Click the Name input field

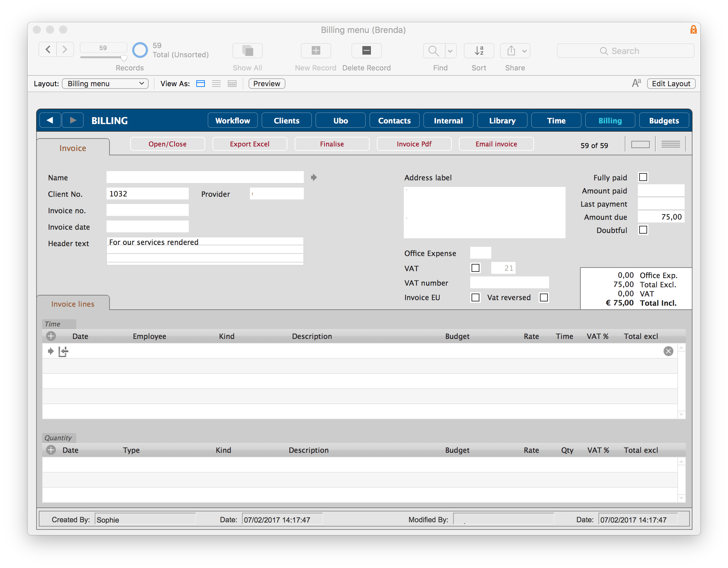[205, 177]
